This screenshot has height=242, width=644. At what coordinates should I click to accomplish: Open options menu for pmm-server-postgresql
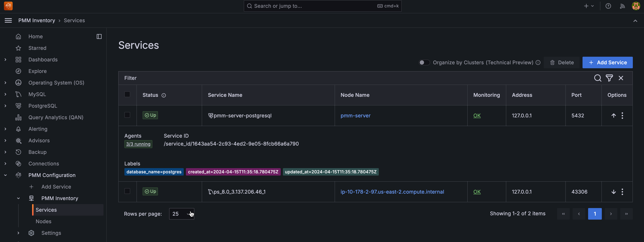(622, 115)
